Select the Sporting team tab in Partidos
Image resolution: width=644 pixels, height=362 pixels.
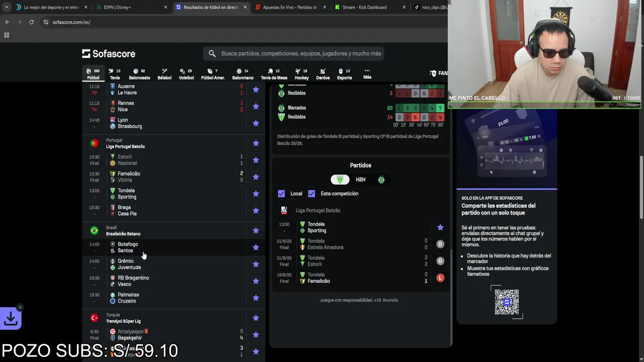(x=381, y=179)
